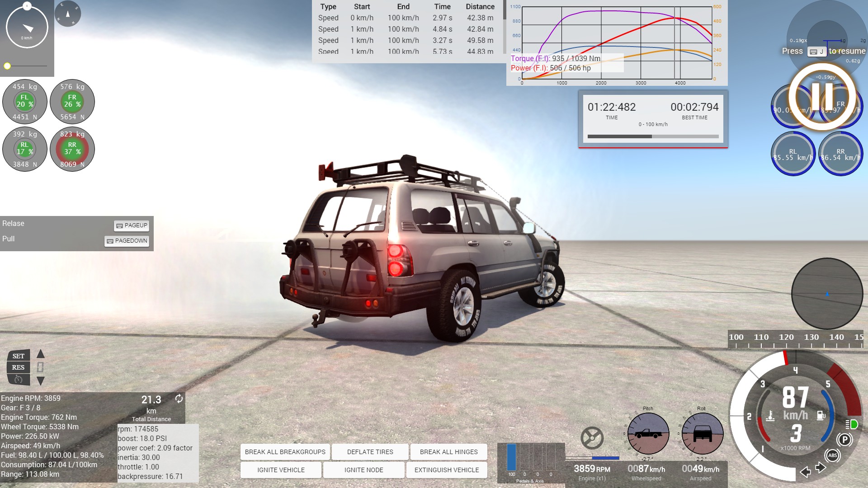This screenshot has height=488, width=868.
Task: Click the boost: 18.0 PSI text
Action: tap(142, 438)
